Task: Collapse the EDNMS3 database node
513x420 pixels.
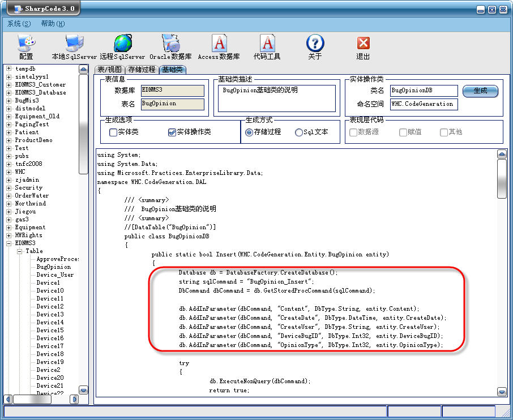Action: coord(9,243)
